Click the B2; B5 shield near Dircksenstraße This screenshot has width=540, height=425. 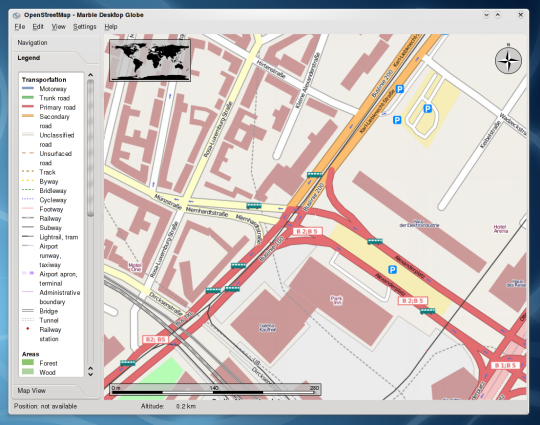pos(155,340)
